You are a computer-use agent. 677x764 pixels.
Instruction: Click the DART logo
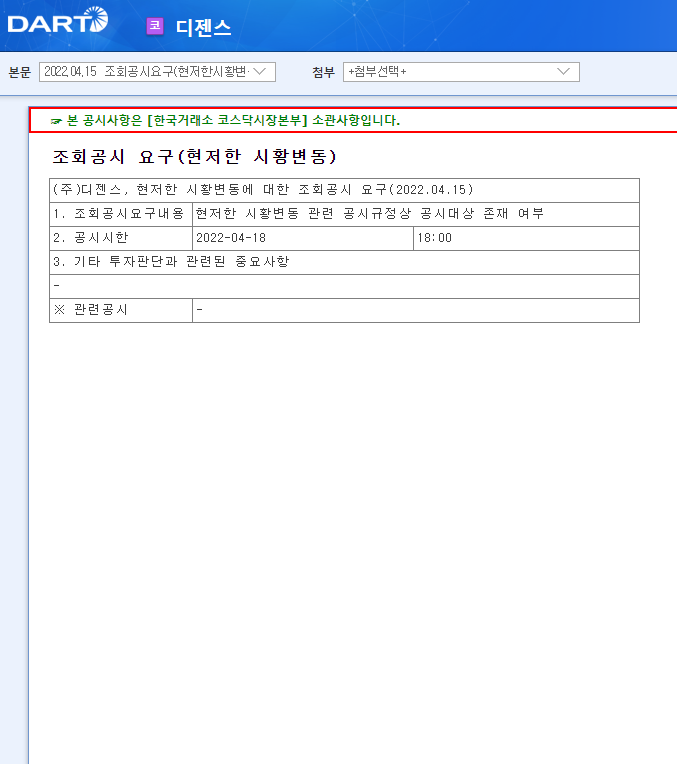click(x=58, y=21)
